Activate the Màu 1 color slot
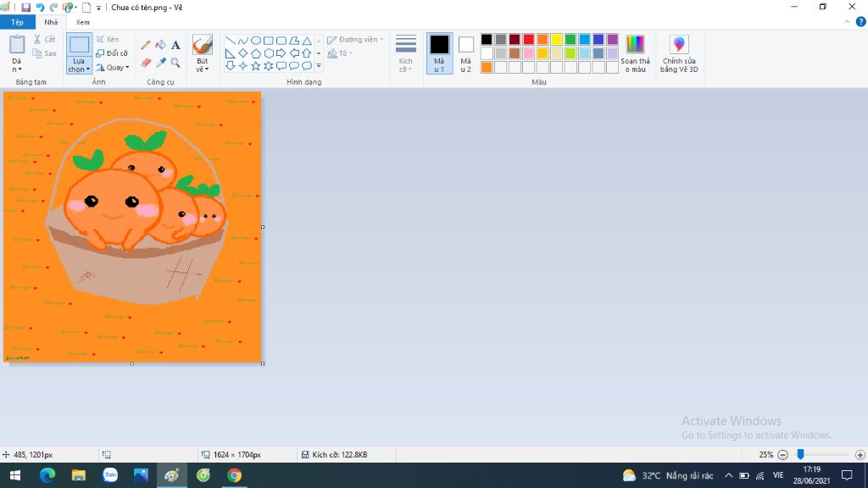Viewport: 868px width, 488px height. pos(439,53)
